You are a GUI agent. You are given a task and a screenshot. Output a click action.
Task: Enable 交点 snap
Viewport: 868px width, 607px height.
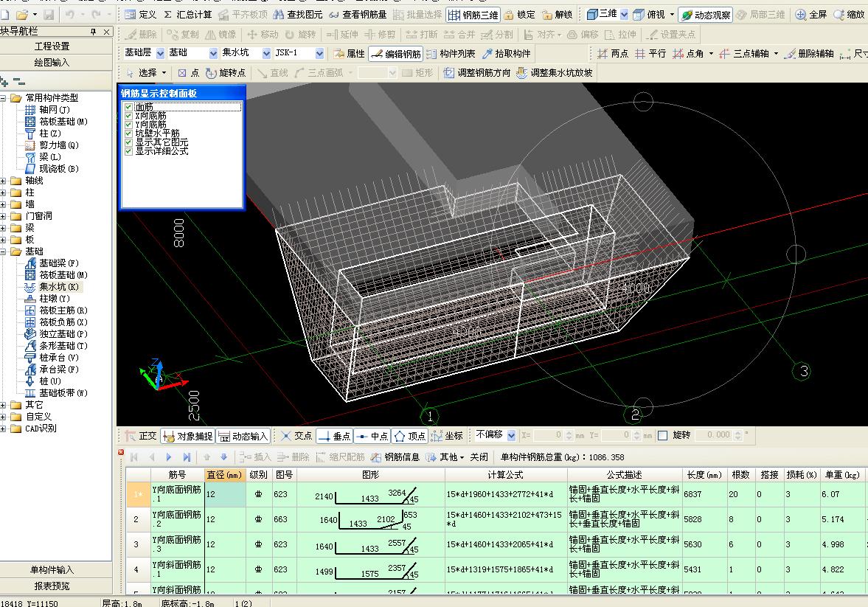[296, 436]
